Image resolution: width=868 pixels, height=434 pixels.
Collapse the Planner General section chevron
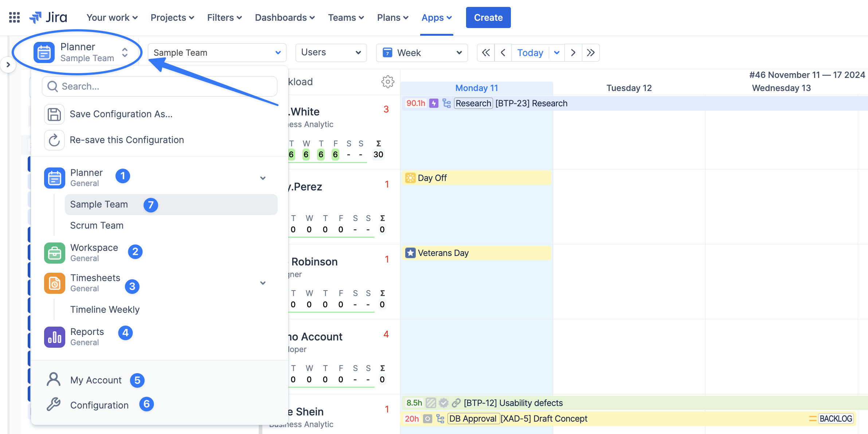pyautogui.click(x=263, y=178)
